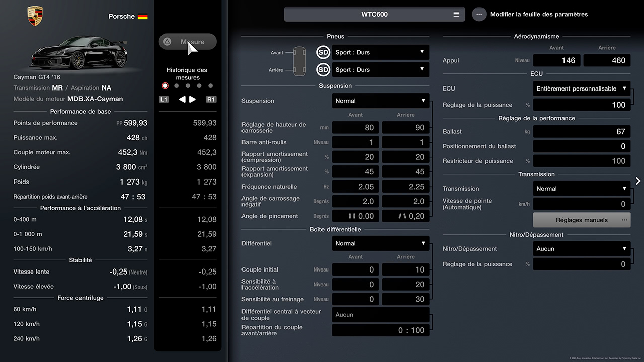Image resolution: width=644 pixels, height=362 pixels.
Task: Click the Ballast weight field
Action: coord(582,131)
